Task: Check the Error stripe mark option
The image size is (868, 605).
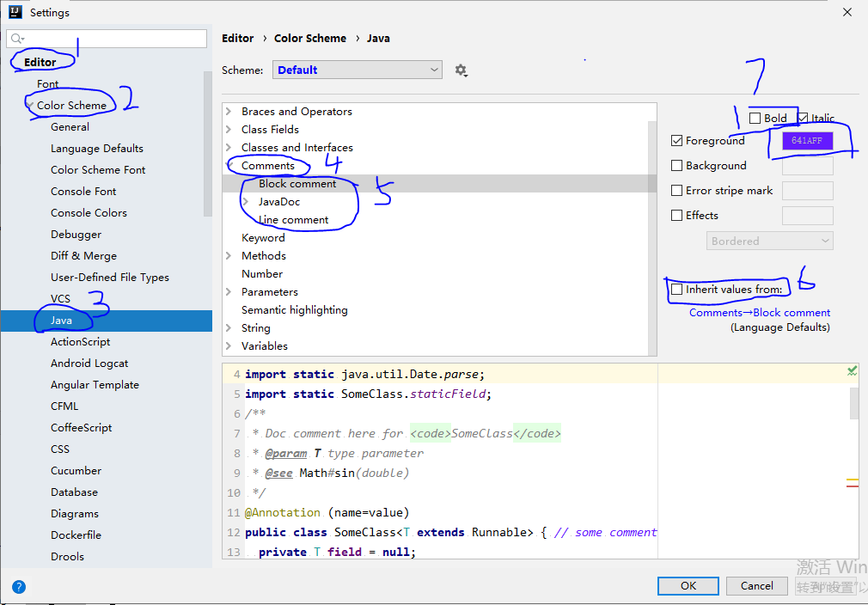Action: pyautogui.click(x=676, y=191)
